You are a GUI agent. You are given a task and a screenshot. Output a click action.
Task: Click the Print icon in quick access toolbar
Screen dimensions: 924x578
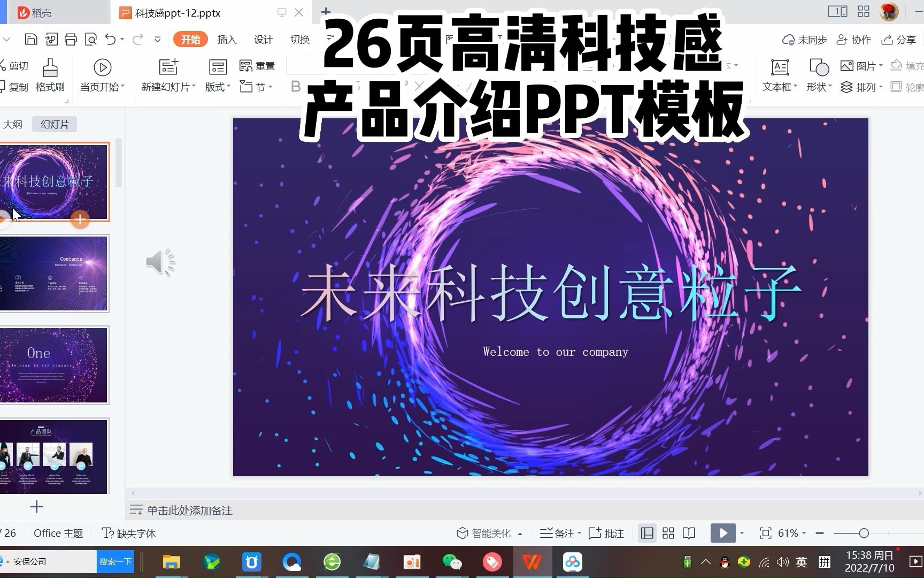tap(71, 39)
